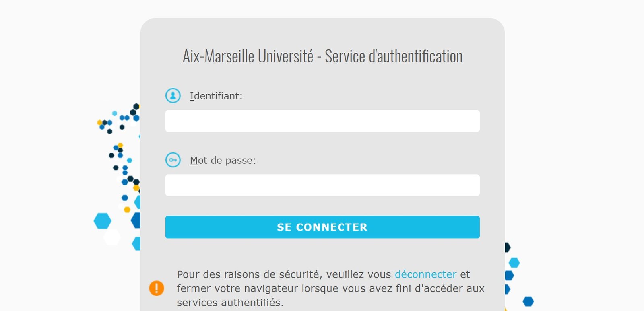This screenshot has height=311, width=644.
Task: Click the orange exclamation warning icon
Action: (157, 288)
